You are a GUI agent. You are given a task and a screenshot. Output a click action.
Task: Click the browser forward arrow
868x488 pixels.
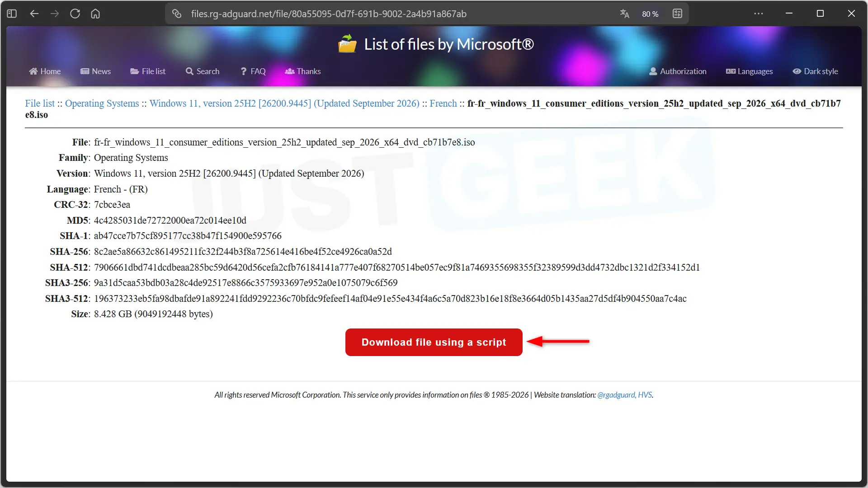click(x=55, y=14)
